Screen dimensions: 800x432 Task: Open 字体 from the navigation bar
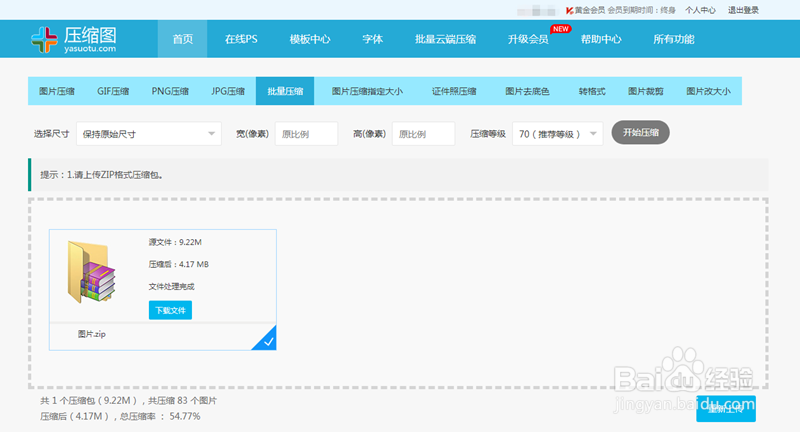pyautogui.click(x=372, y=39)
